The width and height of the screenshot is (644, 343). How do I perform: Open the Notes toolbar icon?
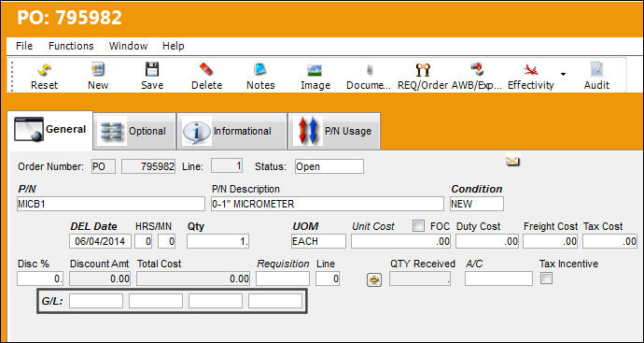[x=260, y=69]
